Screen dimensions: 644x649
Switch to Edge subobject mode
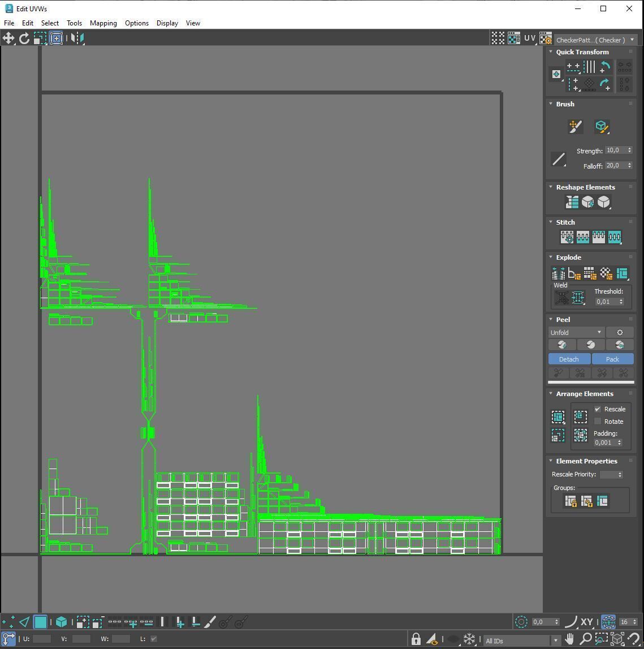(24, 622)
